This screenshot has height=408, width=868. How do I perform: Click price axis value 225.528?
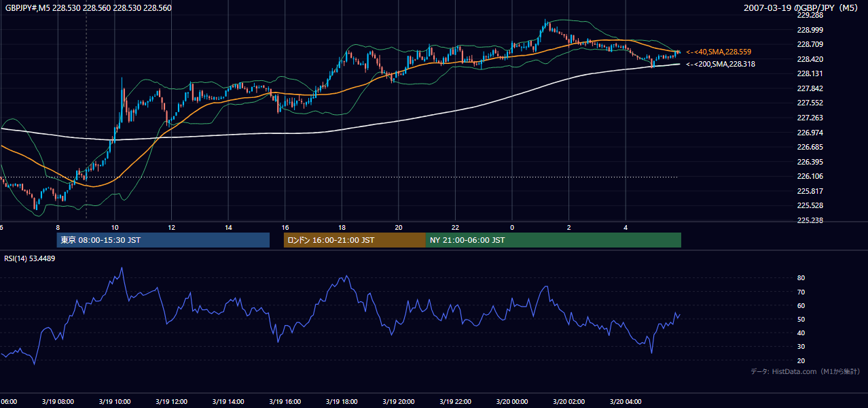810,205
